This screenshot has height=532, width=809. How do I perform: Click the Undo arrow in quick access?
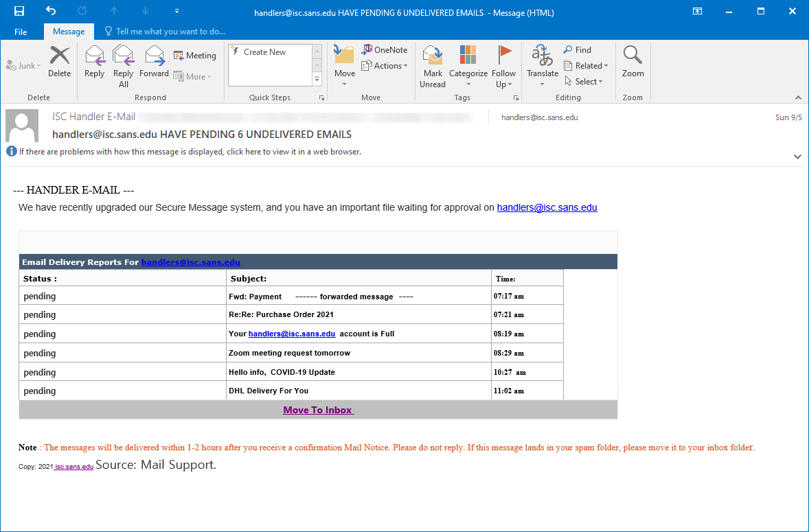tap(50, 12)
